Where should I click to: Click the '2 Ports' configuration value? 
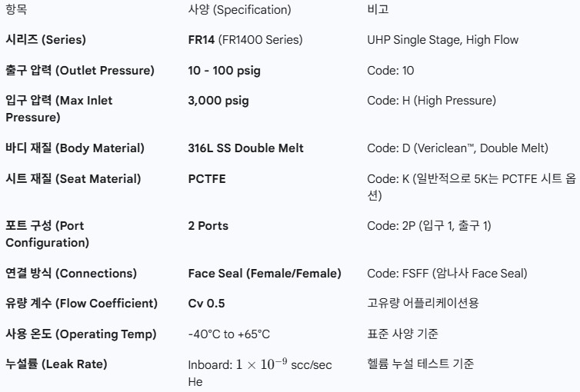tap(208, 226)
